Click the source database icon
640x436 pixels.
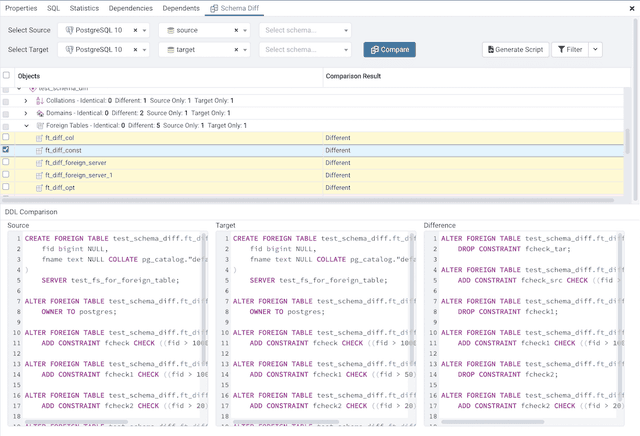(171, 30)
